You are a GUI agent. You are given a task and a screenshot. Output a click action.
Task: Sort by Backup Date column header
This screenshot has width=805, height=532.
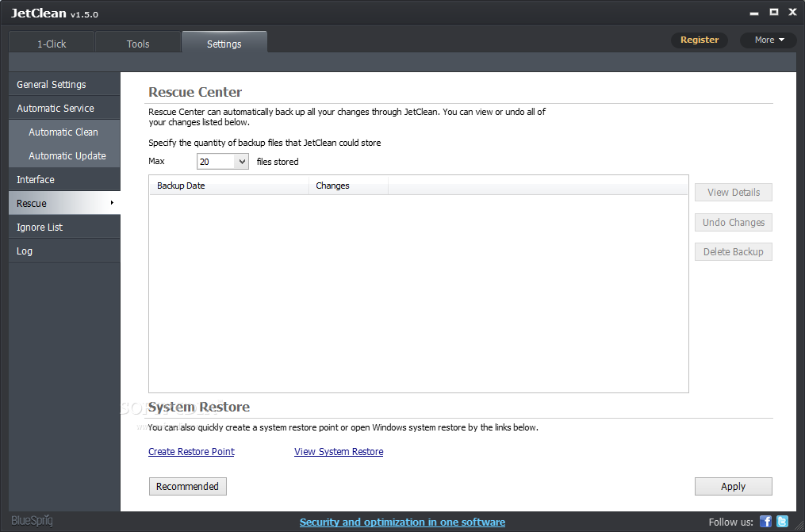tap(229, 186)
